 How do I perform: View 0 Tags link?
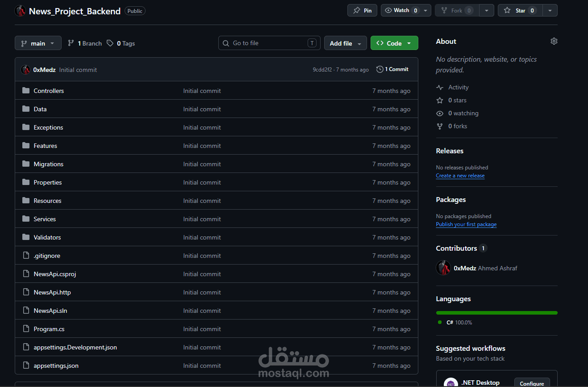[x=121, y=43]
